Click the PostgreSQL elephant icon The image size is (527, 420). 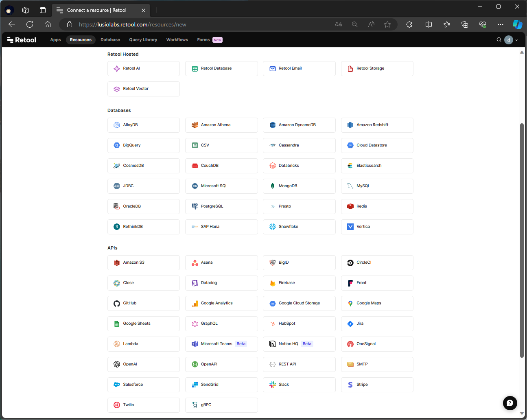coord(195,206)
